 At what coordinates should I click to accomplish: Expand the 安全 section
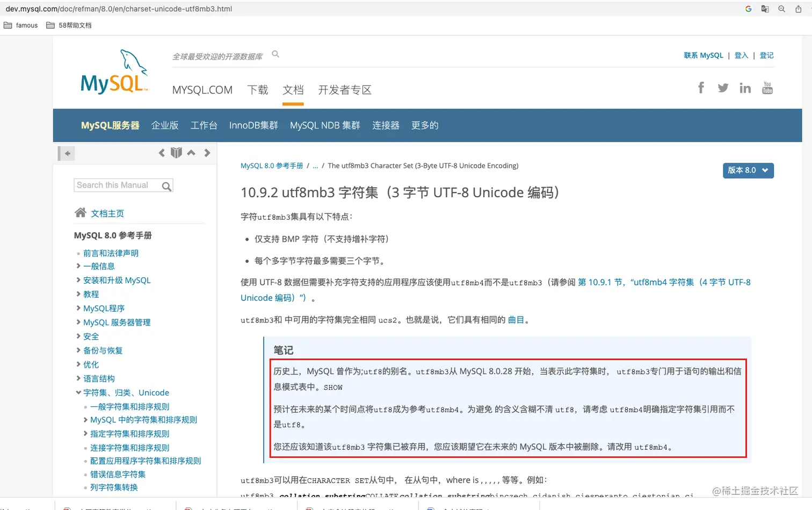(x=78, y=336)
